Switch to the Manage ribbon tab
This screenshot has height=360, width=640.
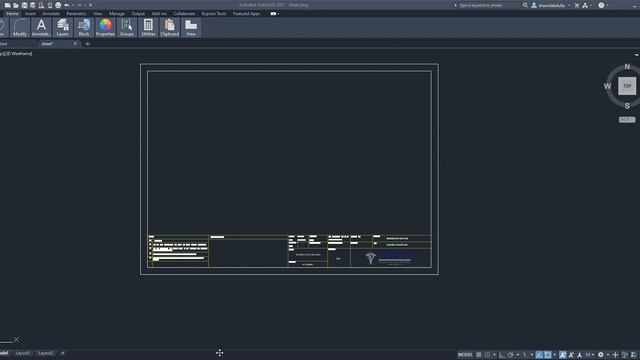tap(117, 14)
